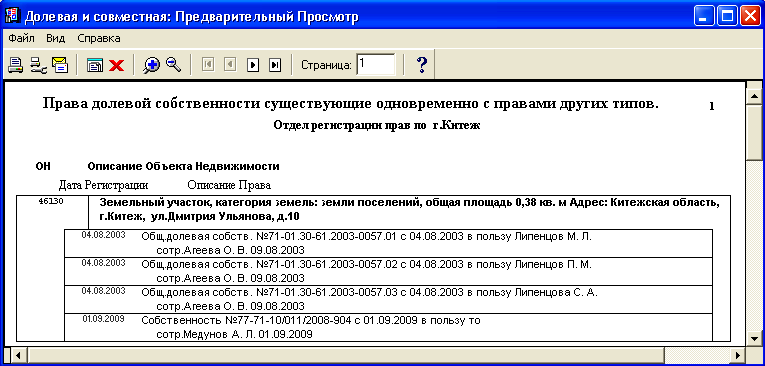This screenshot has height=366, width=765.
Task: Close the window via title bar X
Action: coord(750,17)
